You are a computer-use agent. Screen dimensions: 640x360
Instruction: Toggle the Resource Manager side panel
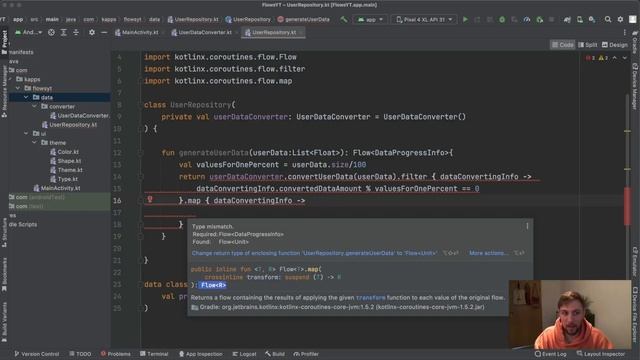(4, 91)
